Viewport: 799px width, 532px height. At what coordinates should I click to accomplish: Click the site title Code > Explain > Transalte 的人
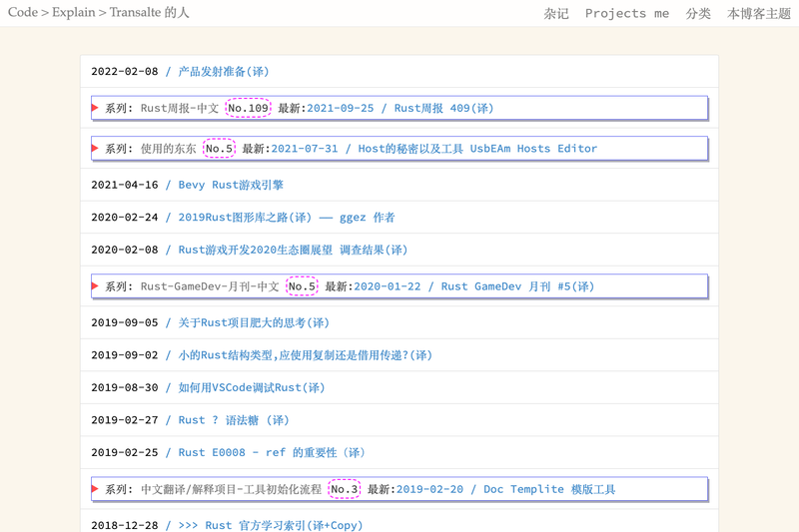tap(98, 12)
